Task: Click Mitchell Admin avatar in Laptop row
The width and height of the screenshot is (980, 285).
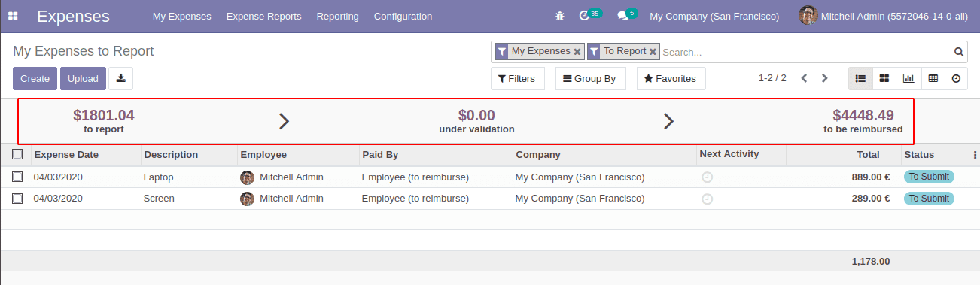Action: click(247, 177)
